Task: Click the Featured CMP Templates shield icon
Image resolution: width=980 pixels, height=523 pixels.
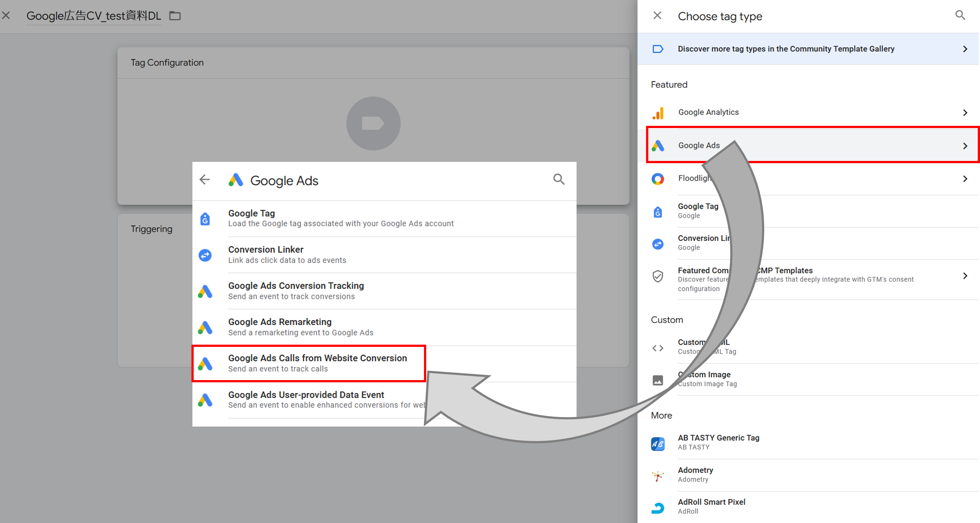Action: 658,276
